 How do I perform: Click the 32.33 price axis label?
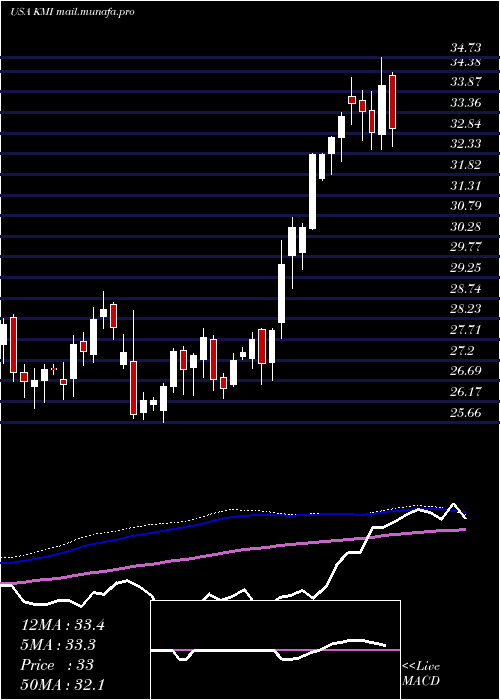[466, 144]
